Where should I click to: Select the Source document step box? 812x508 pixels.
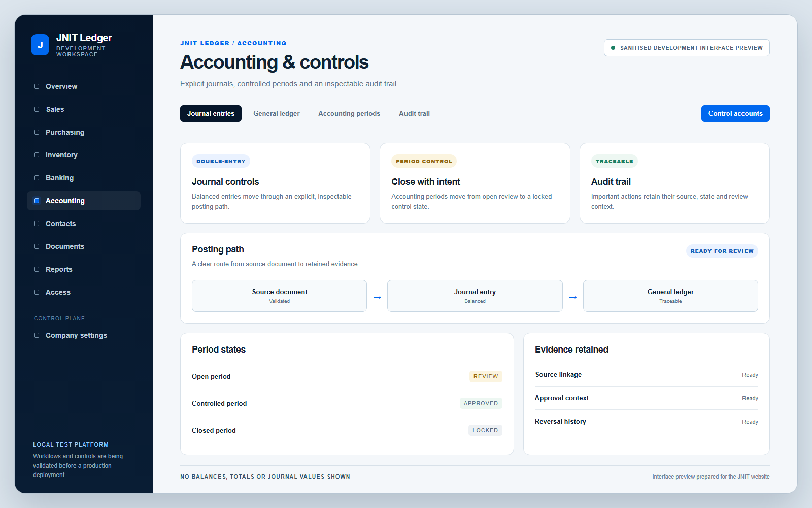pos(279,296)
